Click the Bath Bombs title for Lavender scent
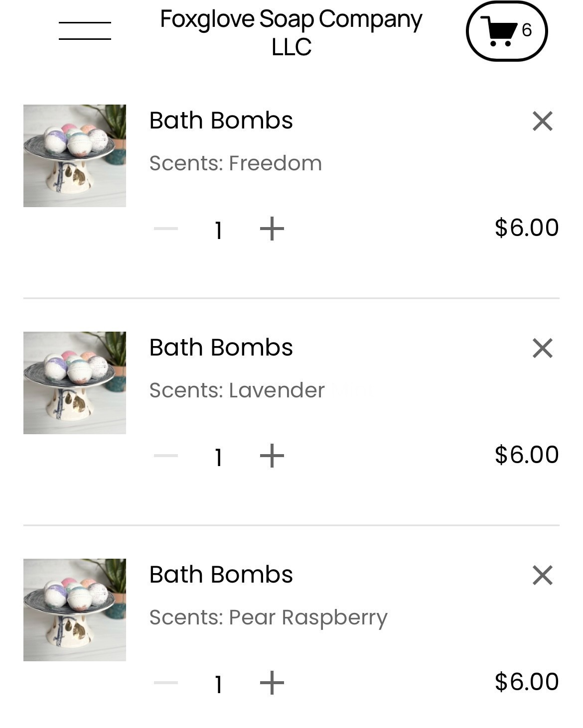Viewport: 583px width, 728px height. click(x=221, y=348)
